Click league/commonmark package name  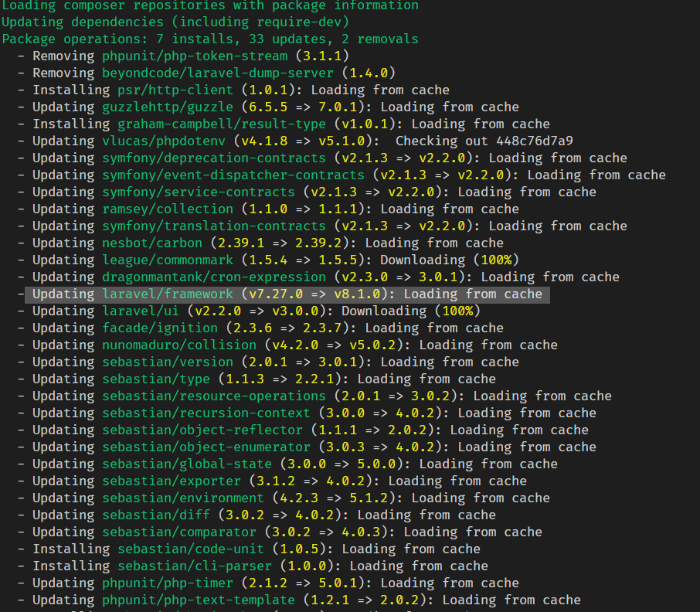coord(168,260)
